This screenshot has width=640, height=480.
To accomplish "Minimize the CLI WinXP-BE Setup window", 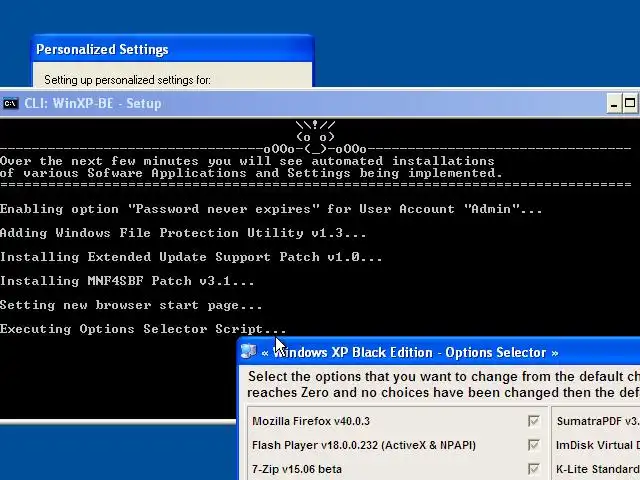I will point(613,104).
